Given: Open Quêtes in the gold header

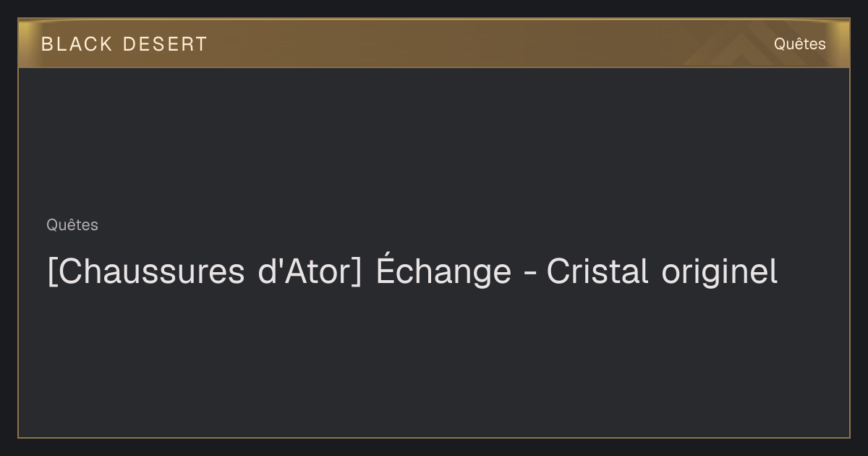Looking at the screenshot, I should tap(799, 44).
